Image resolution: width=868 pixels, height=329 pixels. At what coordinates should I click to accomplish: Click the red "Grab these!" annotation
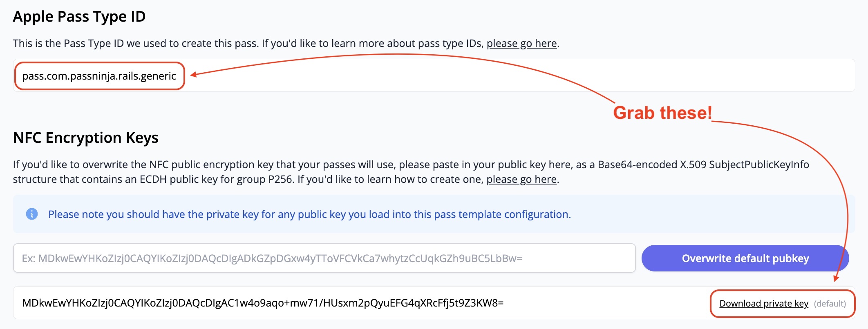pos(662,113)
